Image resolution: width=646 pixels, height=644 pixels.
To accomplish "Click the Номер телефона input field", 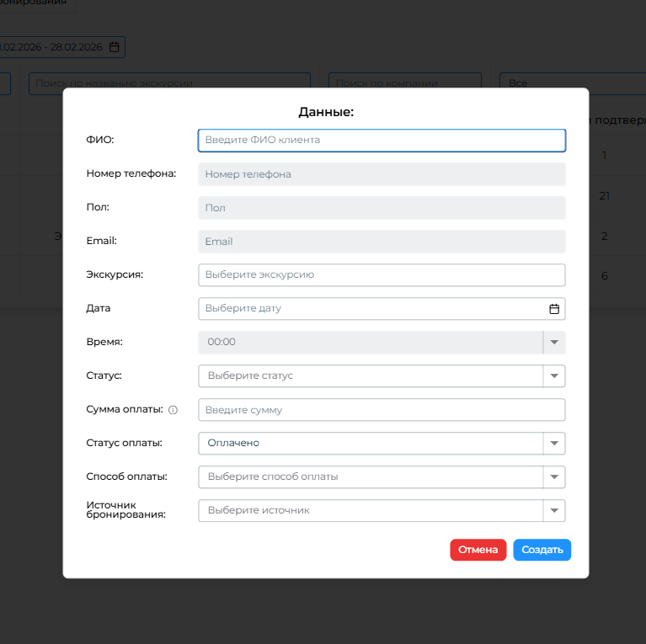I will pyautogui.click(x=381, y=174).
